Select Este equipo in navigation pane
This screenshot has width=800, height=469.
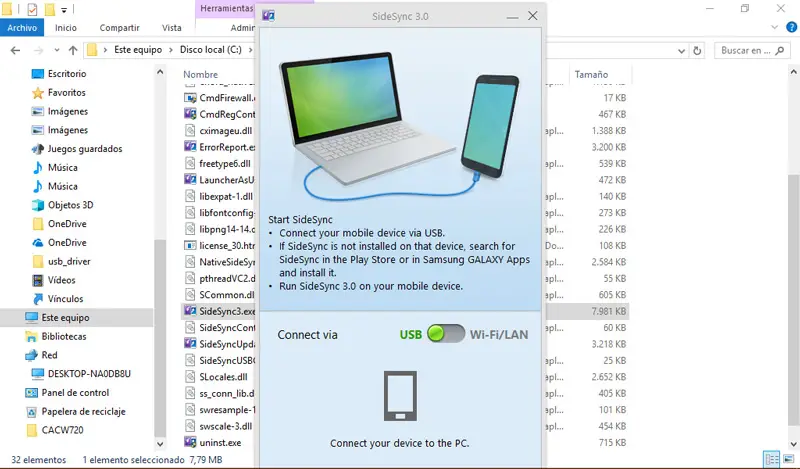tap(65, 317)
